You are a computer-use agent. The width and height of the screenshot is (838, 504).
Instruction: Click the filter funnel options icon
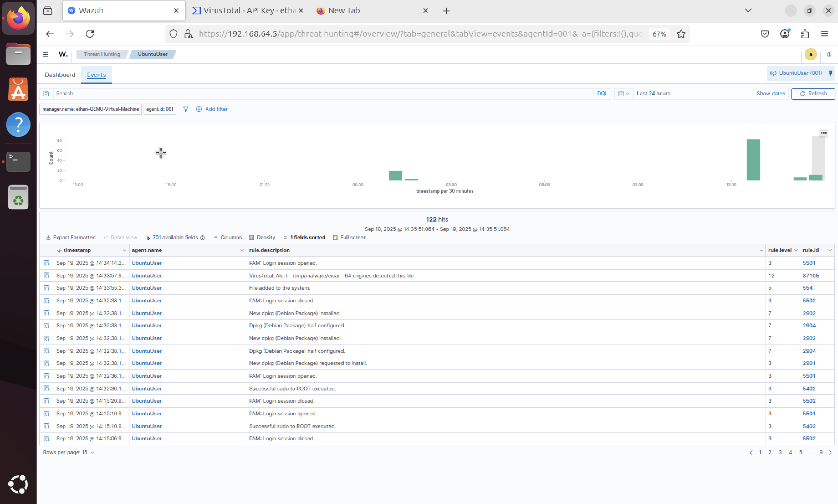(x=186, y=109)
